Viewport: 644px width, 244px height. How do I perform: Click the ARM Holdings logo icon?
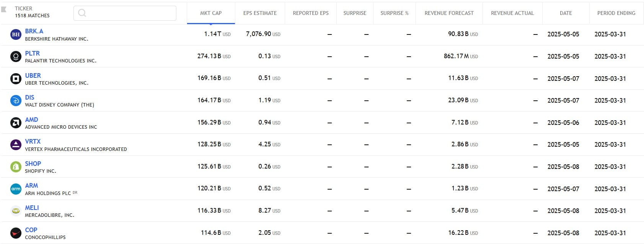[16, 189]
